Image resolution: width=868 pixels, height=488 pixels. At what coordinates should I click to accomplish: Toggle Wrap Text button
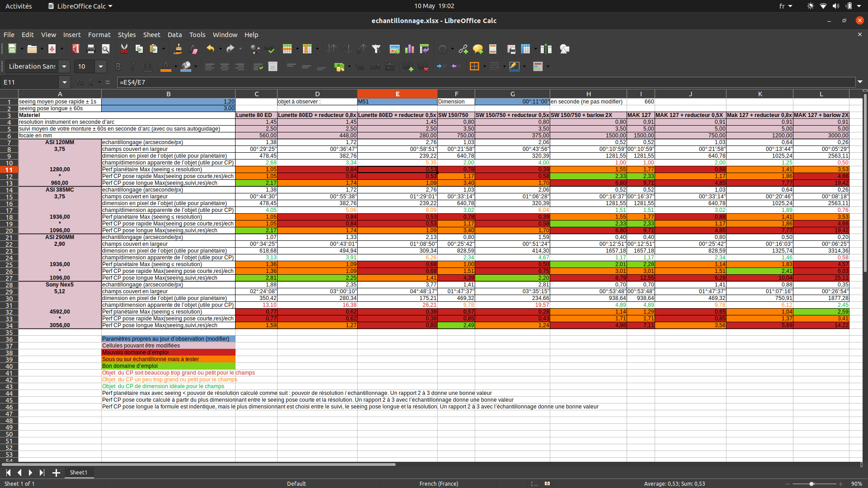[258, 66]
